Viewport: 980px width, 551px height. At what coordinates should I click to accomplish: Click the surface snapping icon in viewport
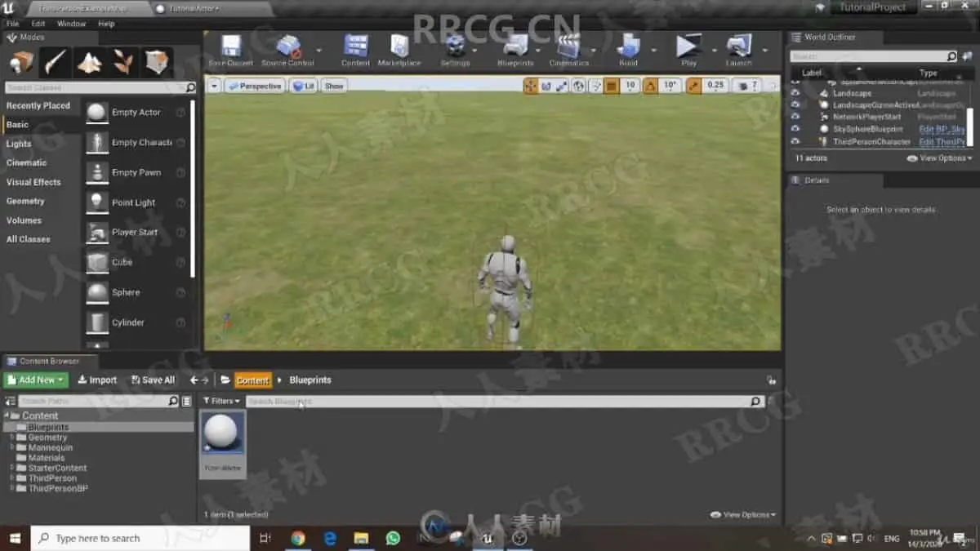(x=595, y=86)
